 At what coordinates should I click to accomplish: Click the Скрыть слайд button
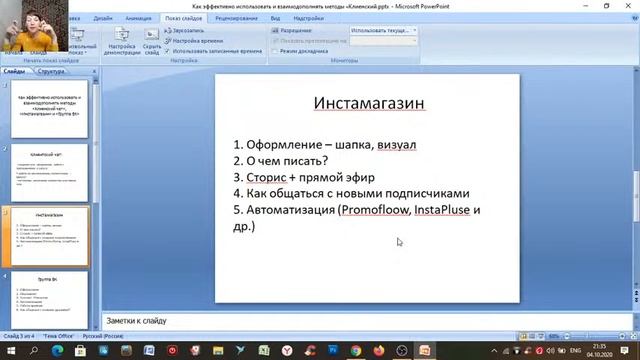click(x=151, y=41)
